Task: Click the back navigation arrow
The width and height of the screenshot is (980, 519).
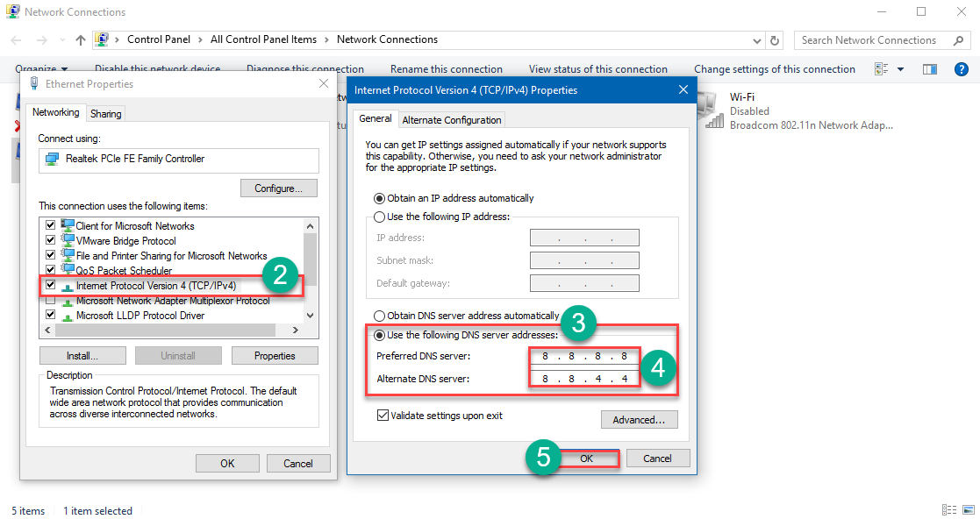Action: coord(14,39)
